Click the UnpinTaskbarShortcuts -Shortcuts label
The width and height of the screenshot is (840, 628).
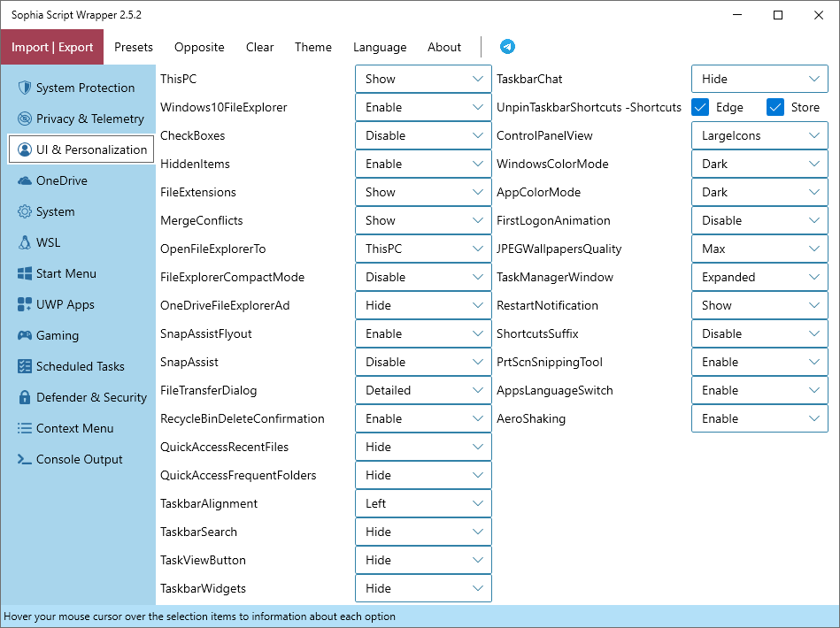tap(589, 107)
